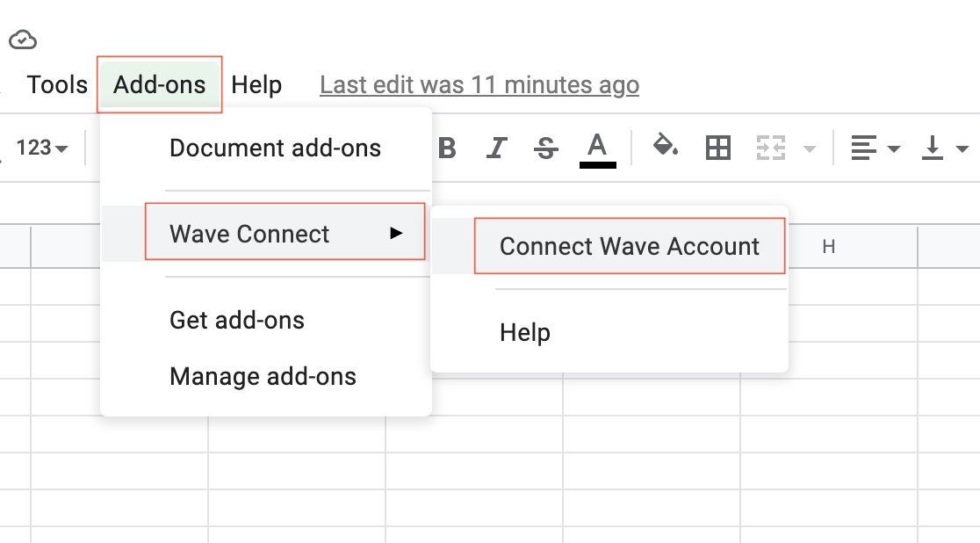The height and width of the screenshot is (543, 980).
Task: Click the cloud save status icon
Action: [x=24, y=39]
